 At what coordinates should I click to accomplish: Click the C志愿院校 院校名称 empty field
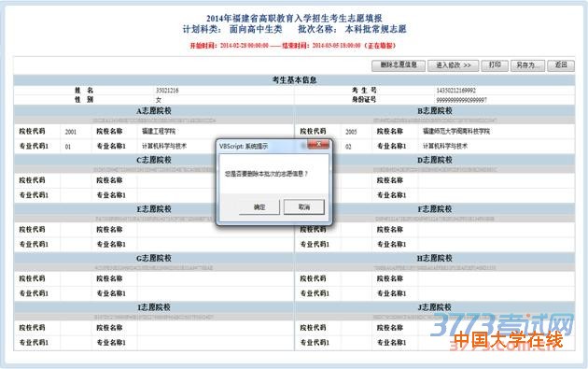[x=176, y=180]
